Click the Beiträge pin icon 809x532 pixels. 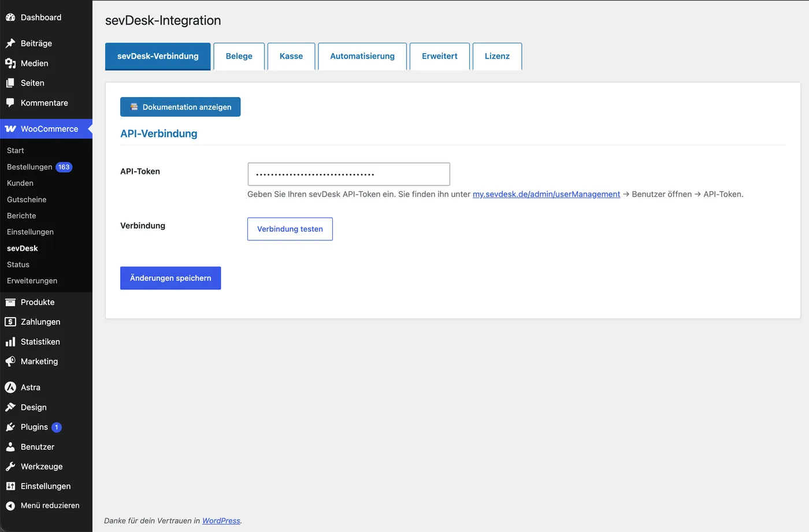pos(10,43)
